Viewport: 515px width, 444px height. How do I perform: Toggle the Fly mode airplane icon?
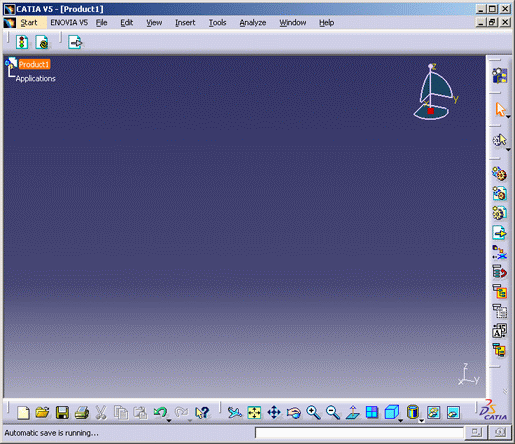(x=235, y=413)
